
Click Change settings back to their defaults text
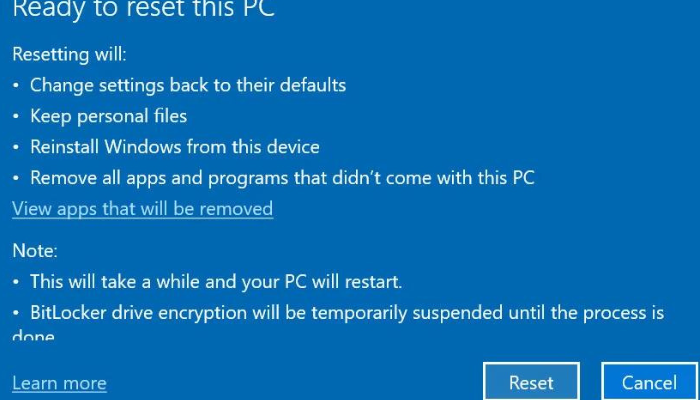point(188,85)
